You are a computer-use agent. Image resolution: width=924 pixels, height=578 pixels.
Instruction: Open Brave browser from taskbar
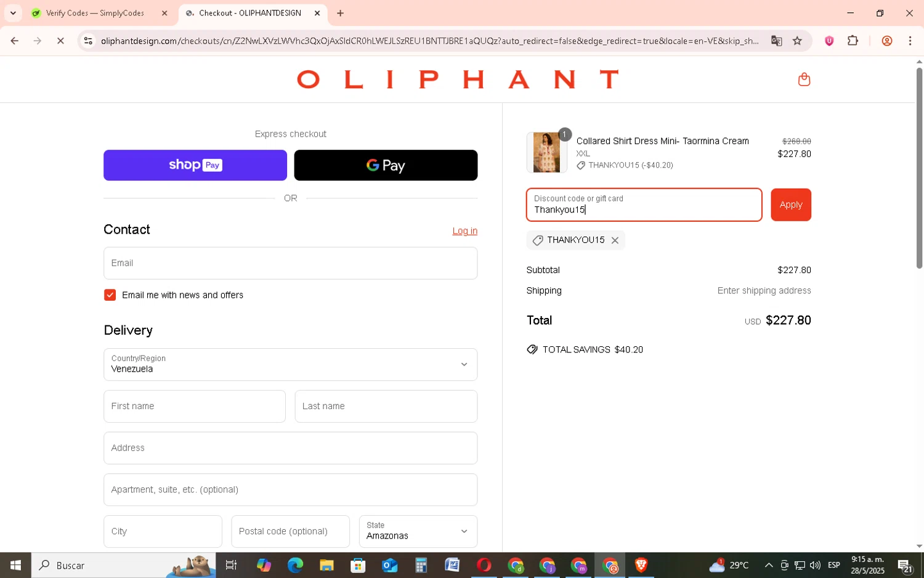641,565
